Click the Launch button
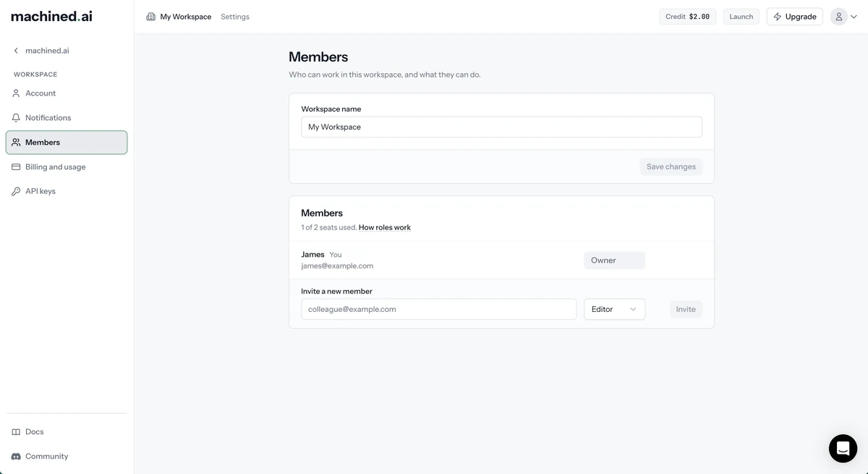 click(x=741, y=17)
